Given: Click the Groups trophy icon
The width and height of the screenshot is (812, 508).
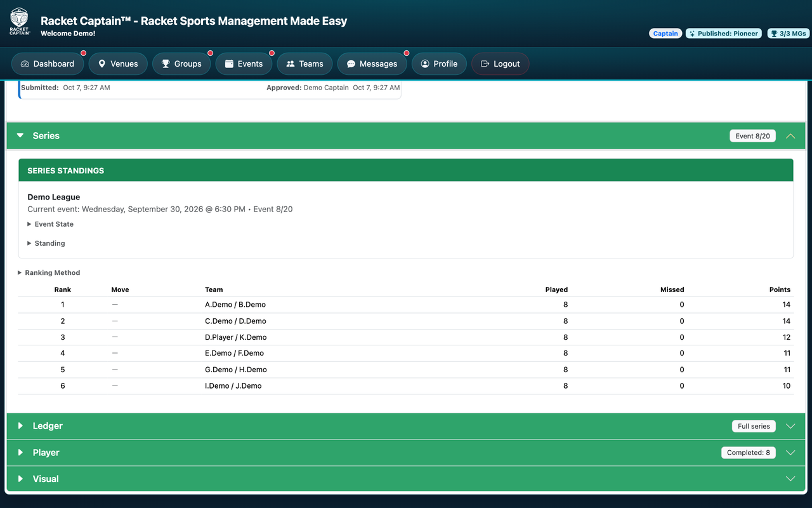Looking at the screenshot, I should click(x=166, y=63).
